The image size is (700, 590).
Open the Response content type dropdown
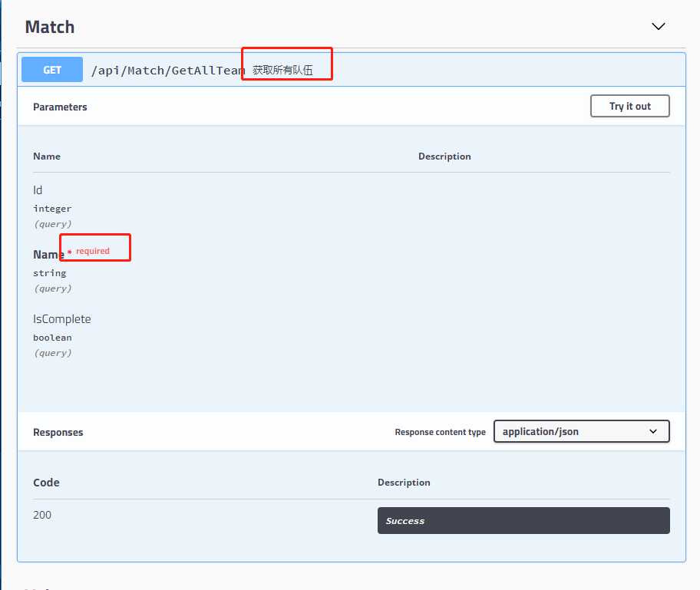[x=581, y=431]
